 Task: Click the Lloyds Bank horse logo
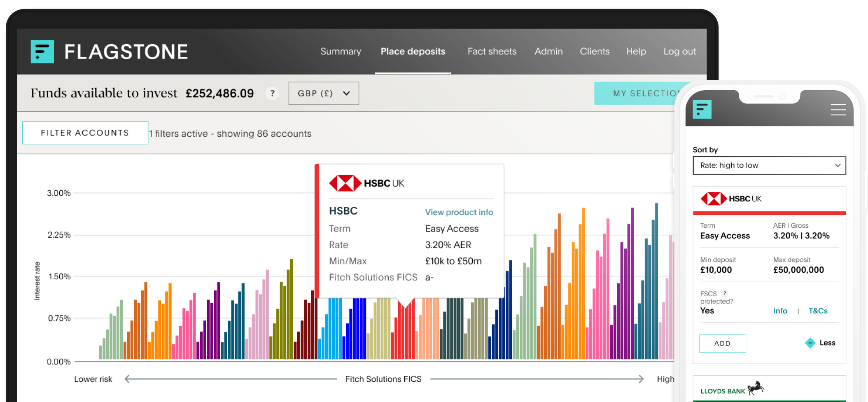click(x=756, y=388)
